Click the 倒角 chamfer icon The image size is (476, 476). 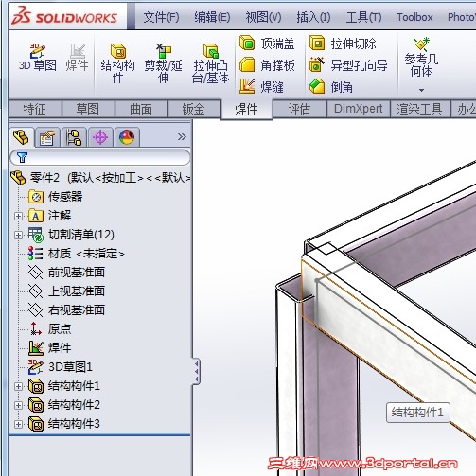click(317, 86)
